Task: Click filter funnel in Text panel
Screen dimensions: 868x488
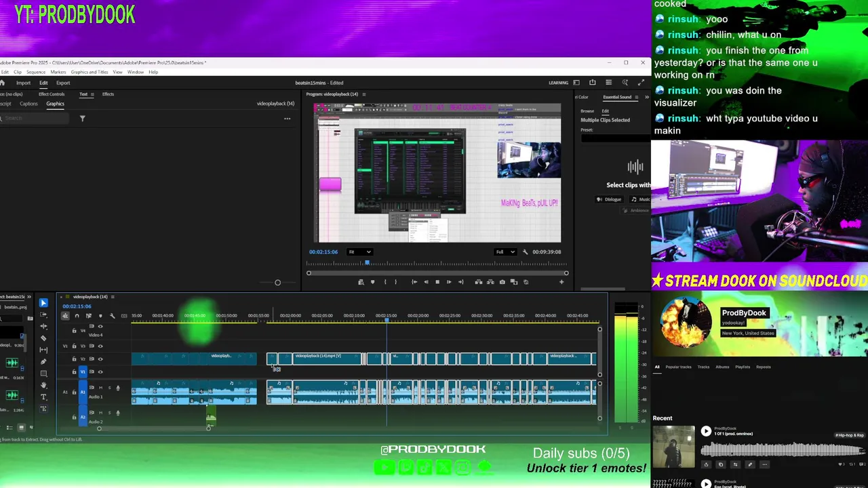Action: point(82,119)
